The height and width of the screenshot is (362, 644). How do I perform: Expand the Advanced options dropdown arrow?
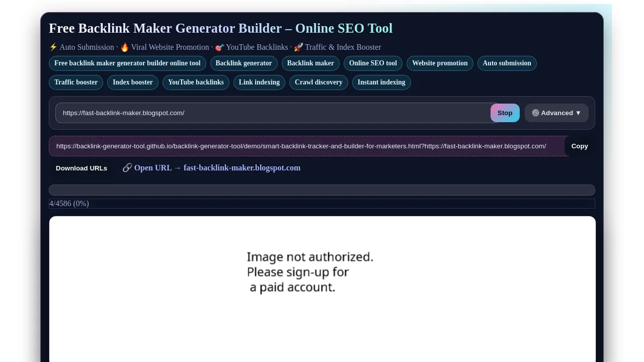(x=578, y=113)
